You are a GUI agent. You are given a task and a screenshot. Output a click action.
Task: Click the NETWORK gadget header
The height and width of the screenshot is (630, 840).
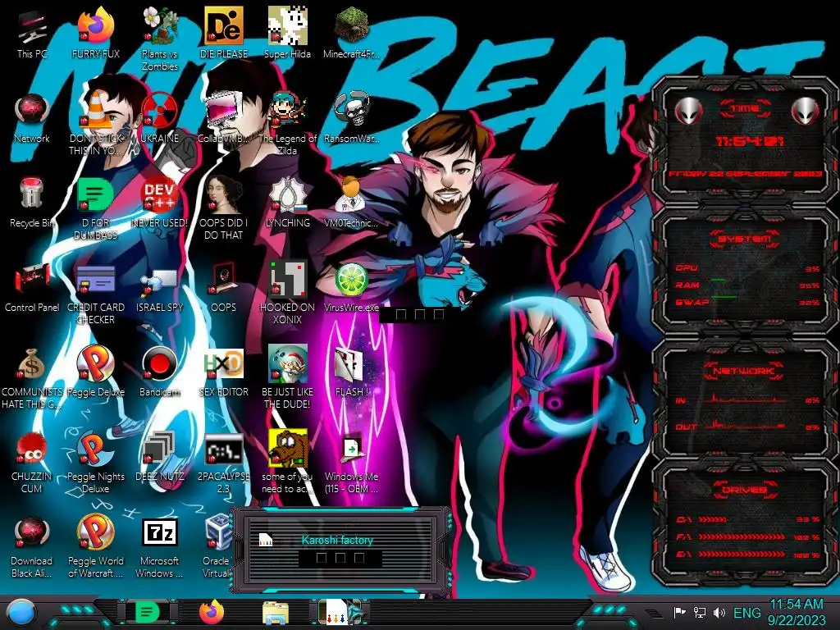(744, 370)
